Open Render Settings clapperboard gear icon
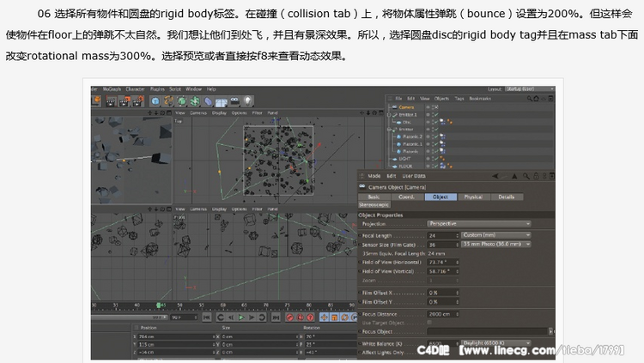Screen dimensions: 644x363 pyautogui.click(x=137, y=101)
